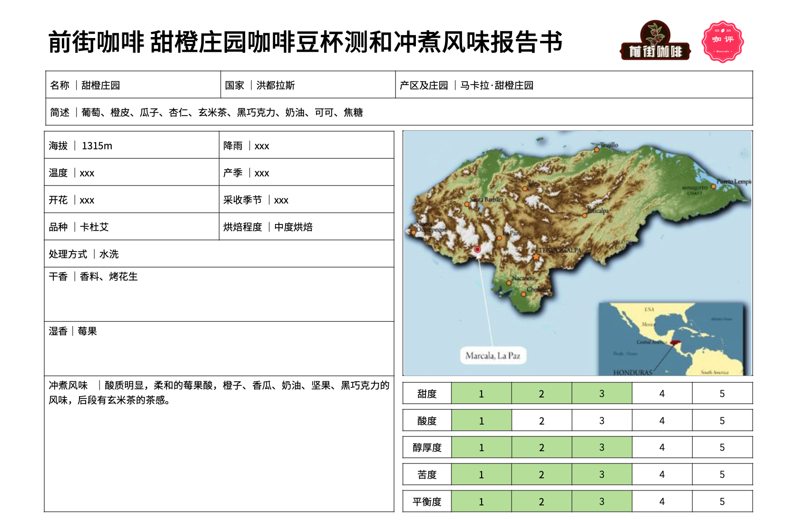
Task: Click the report title heading text
Action: (305, 42)
